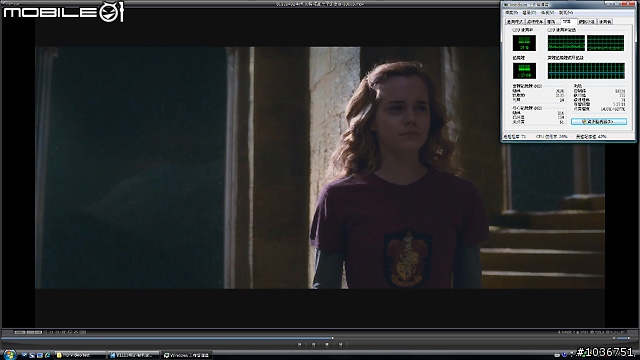Click the CPU usage meter in Task Manager

click(524, 43)
